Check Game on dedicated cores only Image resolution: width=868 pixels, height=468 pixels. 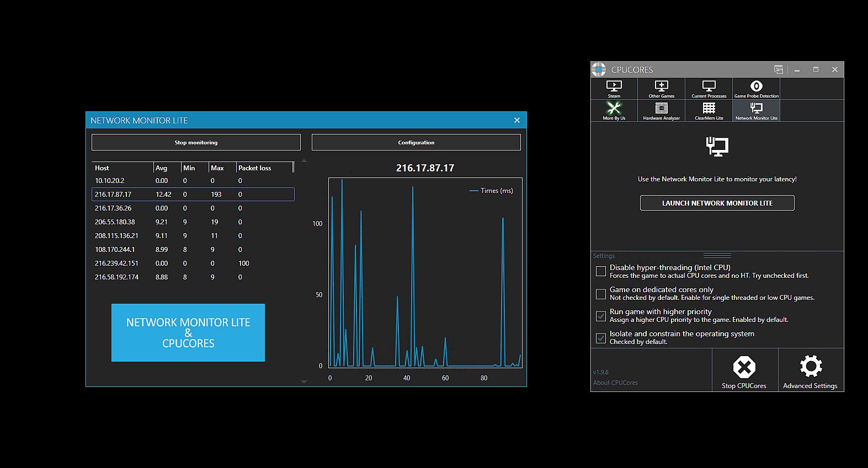[x=601, y=294]
